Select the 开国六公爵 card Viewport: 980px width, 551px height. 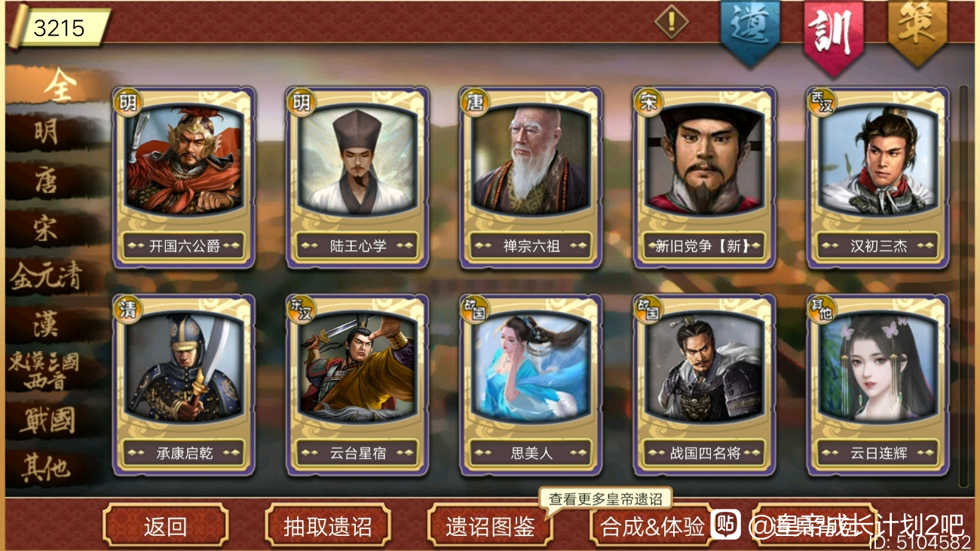(x=184, y=177)
